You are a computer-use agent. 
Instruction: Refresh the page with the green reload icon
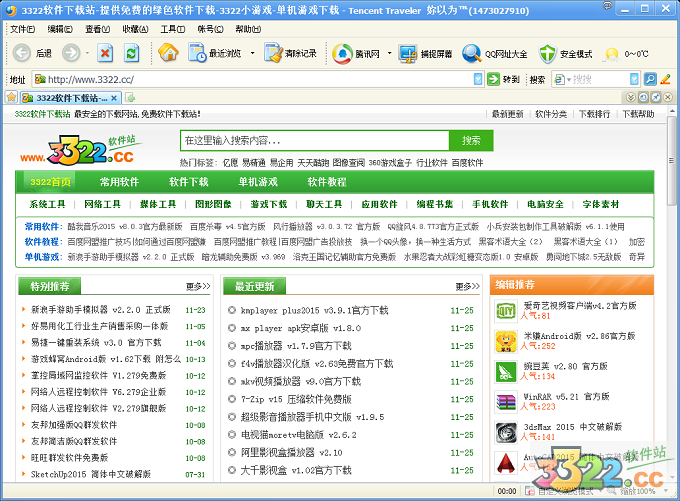click(x=132, y=53)
